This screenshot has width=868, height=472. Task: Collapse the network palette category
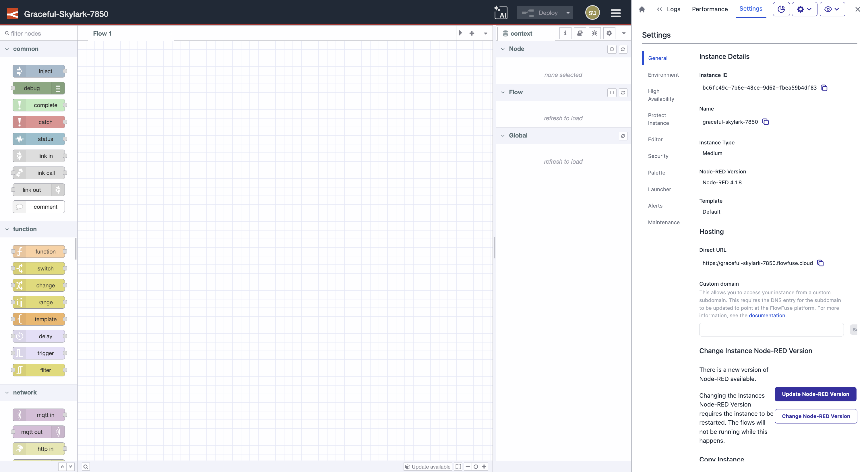7,392
